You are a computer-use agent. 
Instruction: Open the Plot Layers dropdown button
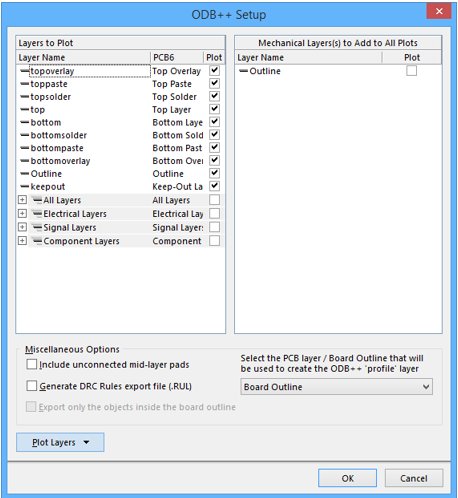click(x=60, y=442)
